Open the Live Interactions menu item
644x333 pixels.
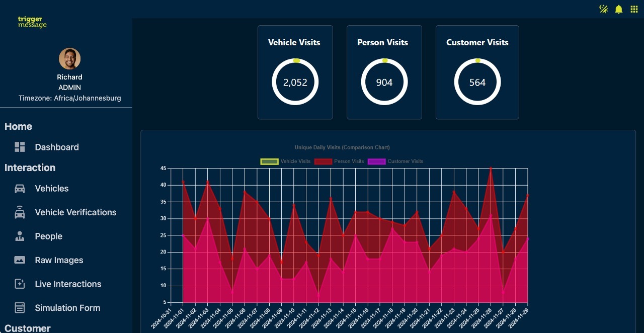tap(68, 284)
